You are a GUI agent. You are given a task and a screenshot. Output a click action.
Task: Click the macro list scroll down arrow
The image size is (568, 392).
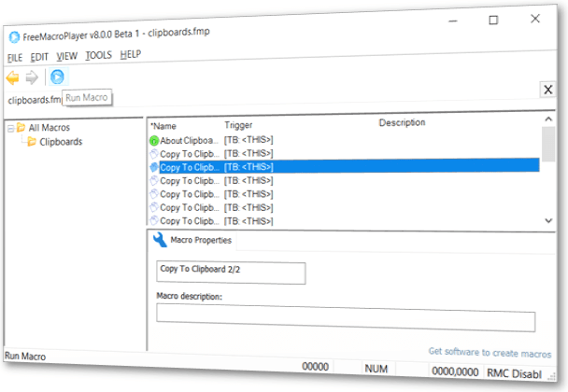(x=548, y=220)
